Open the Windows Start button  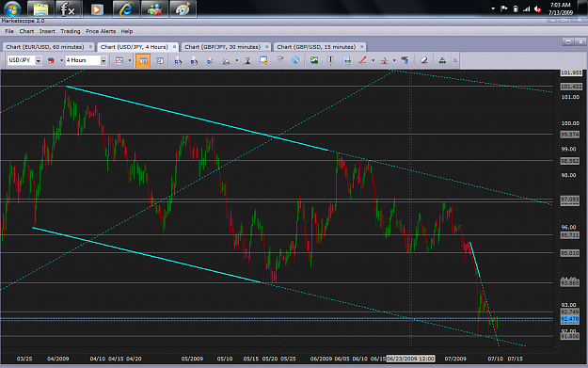pos(12,9)
